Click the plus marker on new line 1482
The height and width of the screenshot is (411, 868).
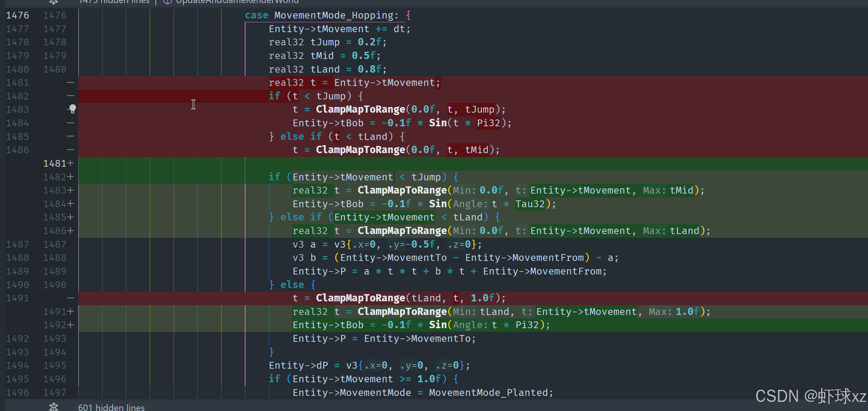click(71, 177)
